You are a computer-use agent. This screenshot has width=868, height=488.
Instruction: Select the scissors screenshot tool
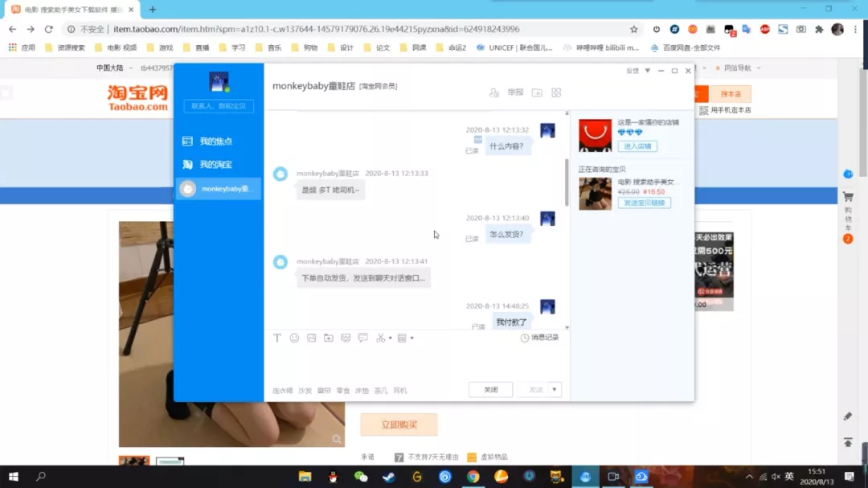tap(380, 338)
